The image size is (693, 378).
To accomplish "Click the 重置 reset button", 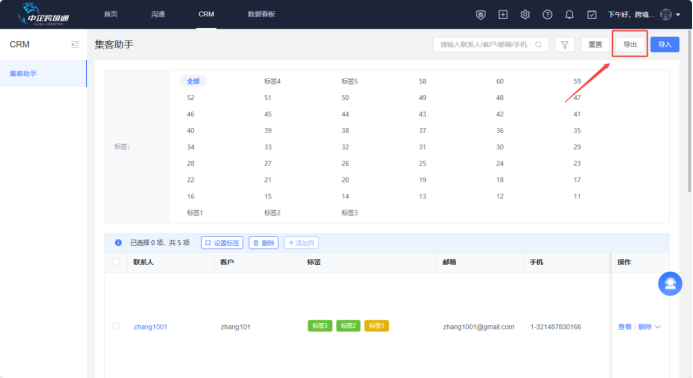I will coord(595,44).
